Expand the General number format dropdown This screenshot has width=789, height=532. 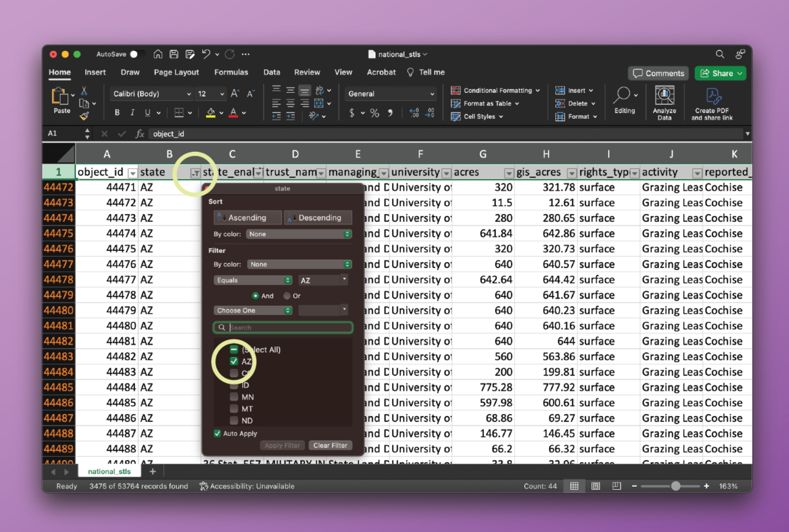[391, 94]
